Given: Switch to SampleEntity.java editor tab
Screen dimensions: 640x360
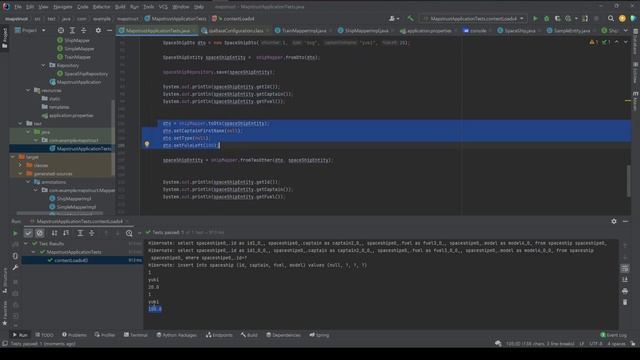Looking at the screenshot, I should (568, 31).
